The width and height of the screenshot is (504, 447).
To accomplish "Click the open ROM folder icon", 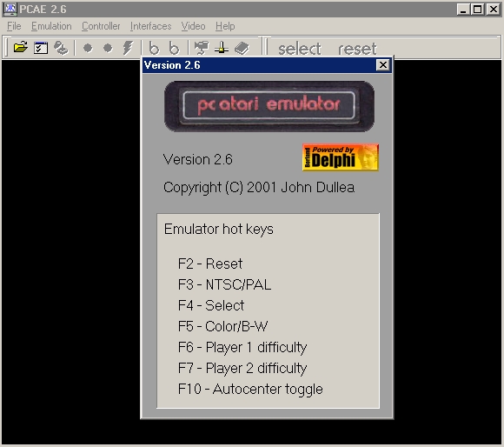I will 21,48.
